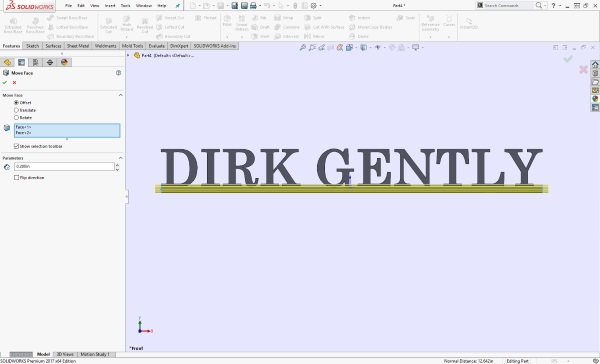
Task: Open SOLIDWORKS Resources home icon in task pane
Action: [x=595, y=65]
